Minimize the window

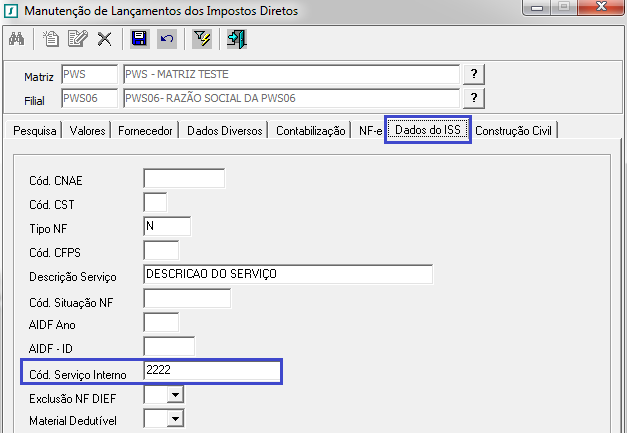pyautogui.click(x=537, y=7)
